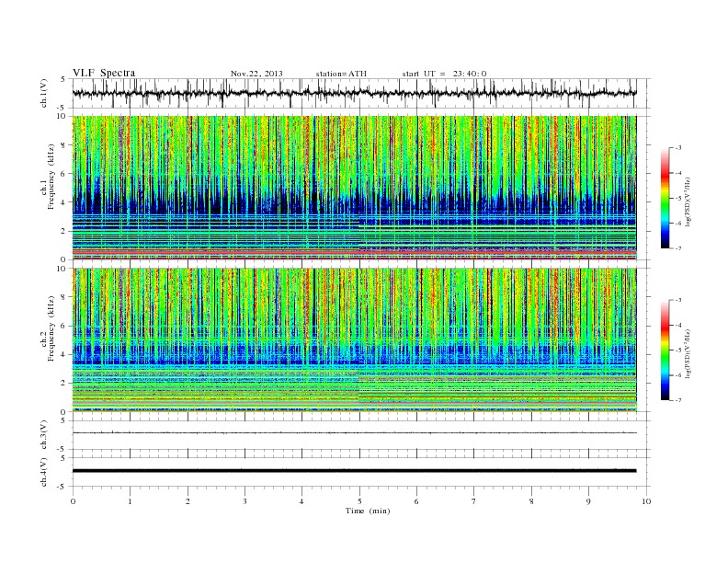Click the "5" time axis tick label
This screenshot has height=563, width=728.
(x=359, y=501)
